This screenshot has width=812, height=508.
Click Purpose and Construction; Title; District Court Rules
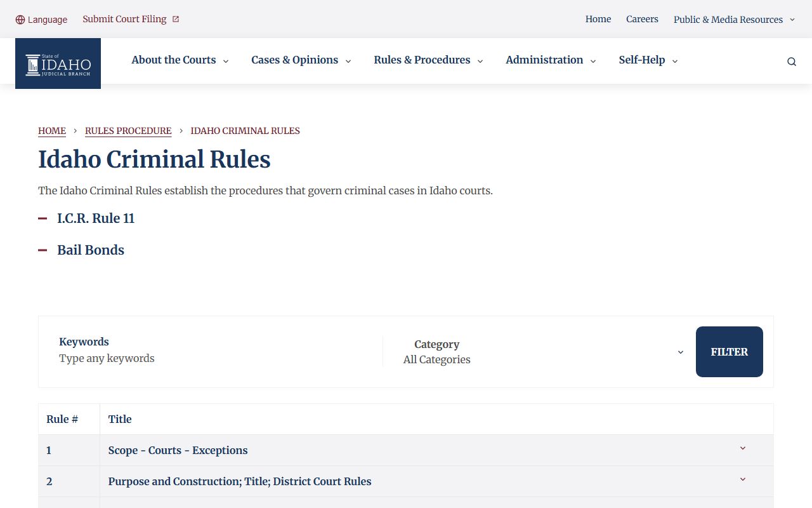point(240,481)
